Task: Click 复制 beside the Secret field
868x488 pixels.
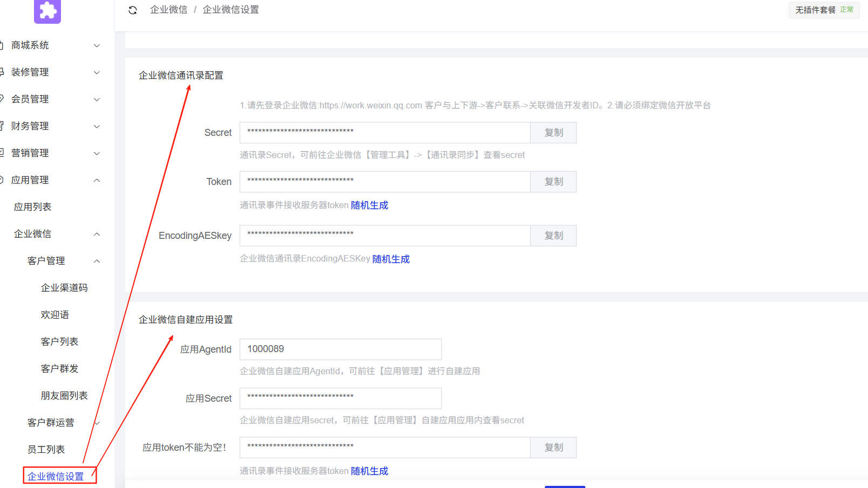Action: 553,132
